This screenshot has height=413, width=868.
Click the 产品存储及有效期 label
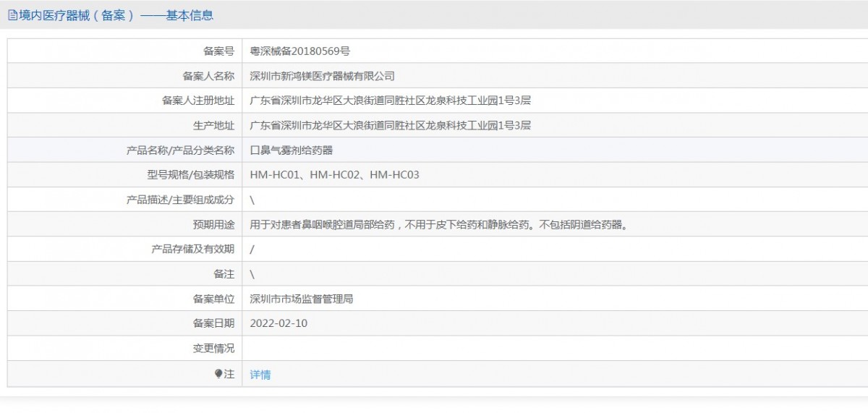[193, 249]
